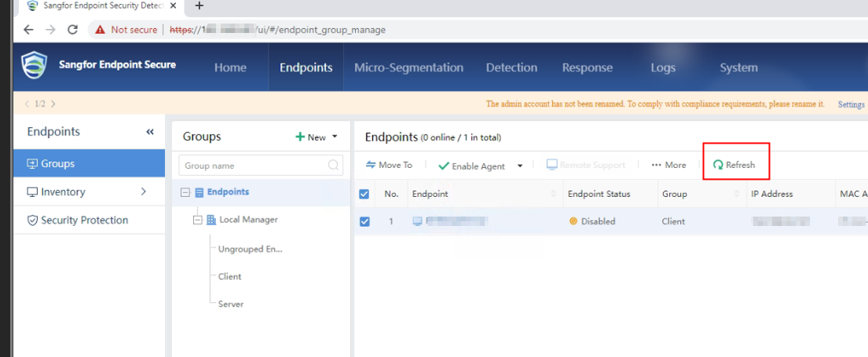
Task: Open the More options ellipsis menu
Action: [x=656, y=165]
